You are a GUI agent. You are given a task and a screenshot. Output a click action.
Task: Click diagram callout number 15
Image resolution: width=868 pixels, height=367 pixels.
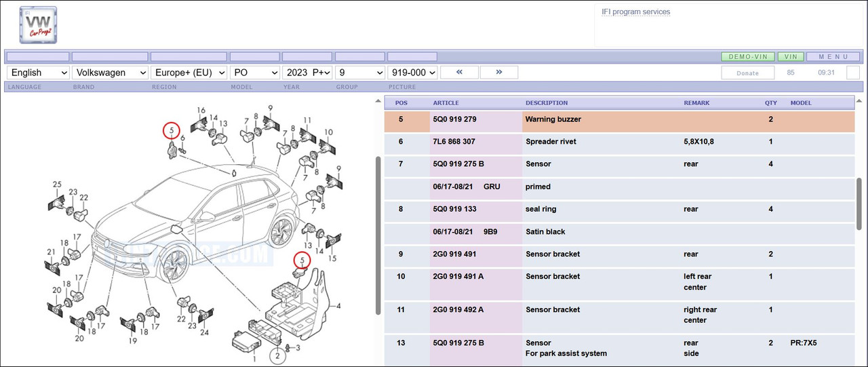coord(332,258)
